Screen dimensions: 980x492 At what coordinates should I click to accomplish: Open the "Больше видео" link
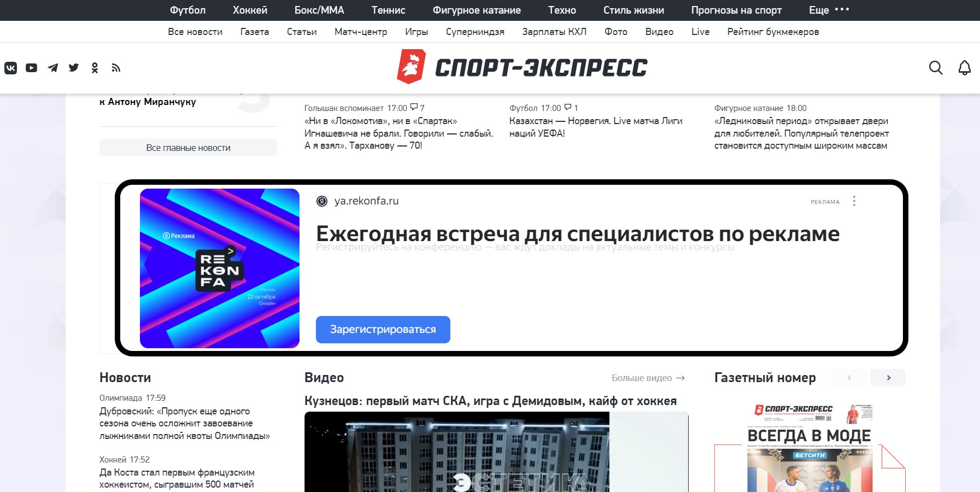pyautogui.click(x=648, y=378)
